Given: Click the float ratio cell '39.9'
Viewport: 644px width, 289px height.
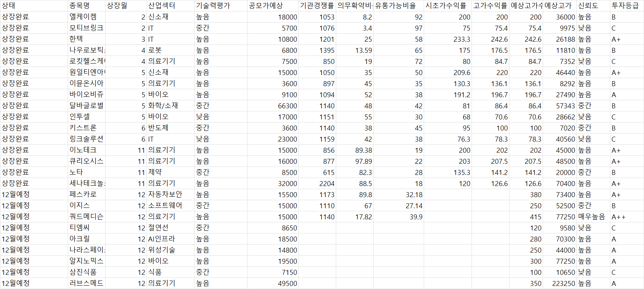Looking at the screenshot, I should 398,217.
